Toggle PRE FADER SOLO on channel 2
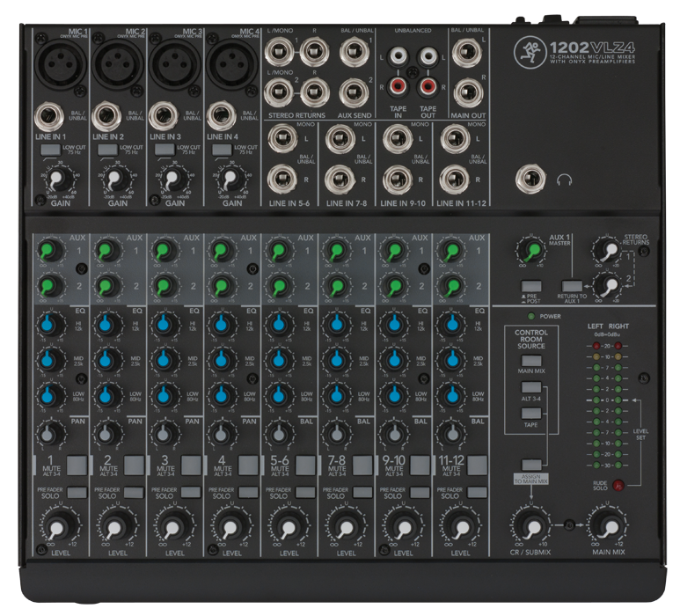680x616 pixels. pyautogui.click(x=133, y=493)
